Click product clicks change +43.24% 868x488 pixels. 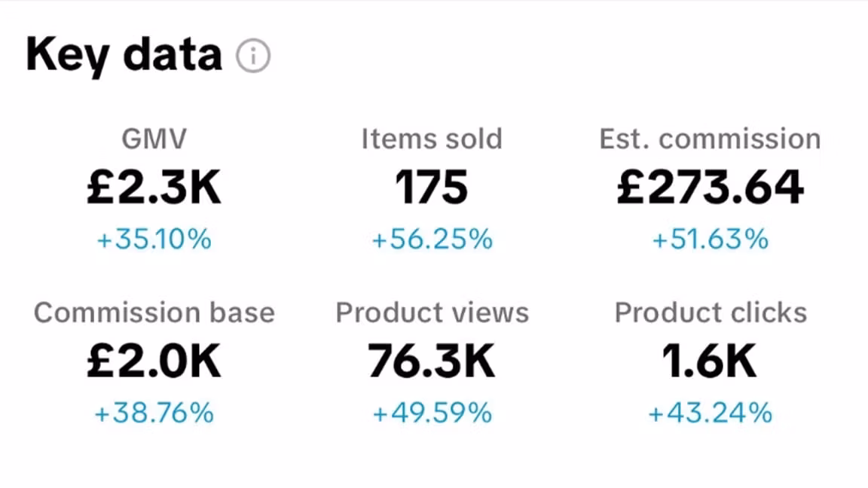tap(710, 413)
